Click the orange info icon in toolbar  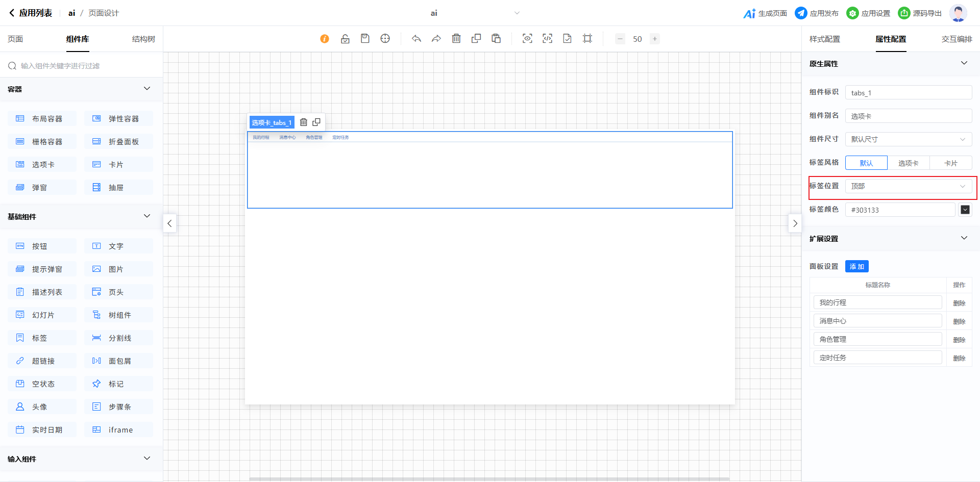(325, 39)
